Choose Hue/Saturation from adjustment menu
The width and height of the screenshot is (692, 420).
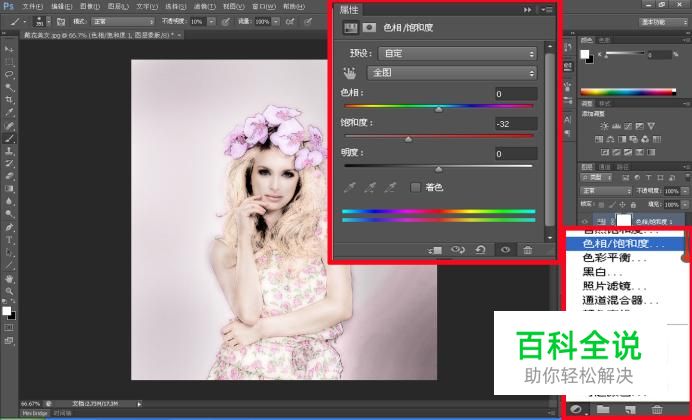pyautogui.click(x=625, y=244)
